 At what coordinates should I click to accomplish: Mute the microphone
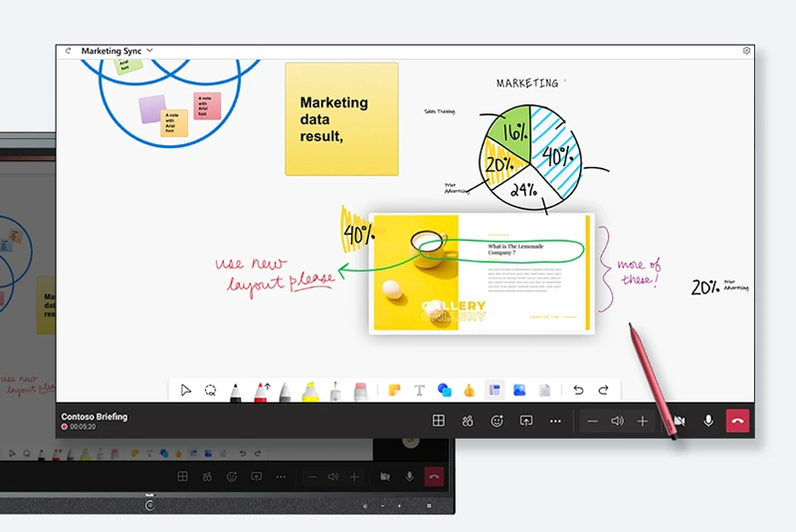(708, 422)
